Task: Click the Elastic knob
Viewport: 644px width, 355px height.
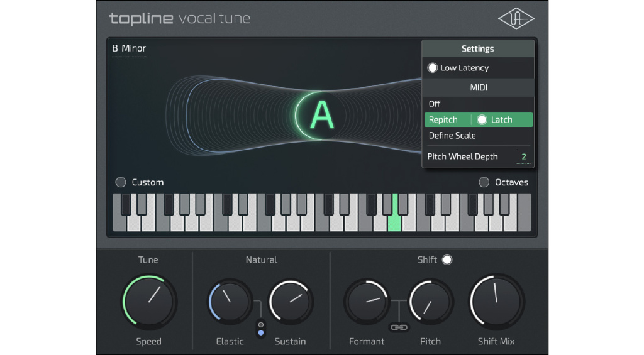Action: pos(230,302)
